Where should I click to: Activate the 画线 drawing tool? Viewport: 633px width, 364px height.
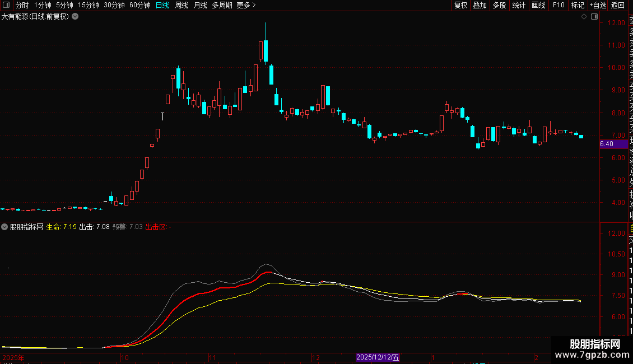[538, 5]
